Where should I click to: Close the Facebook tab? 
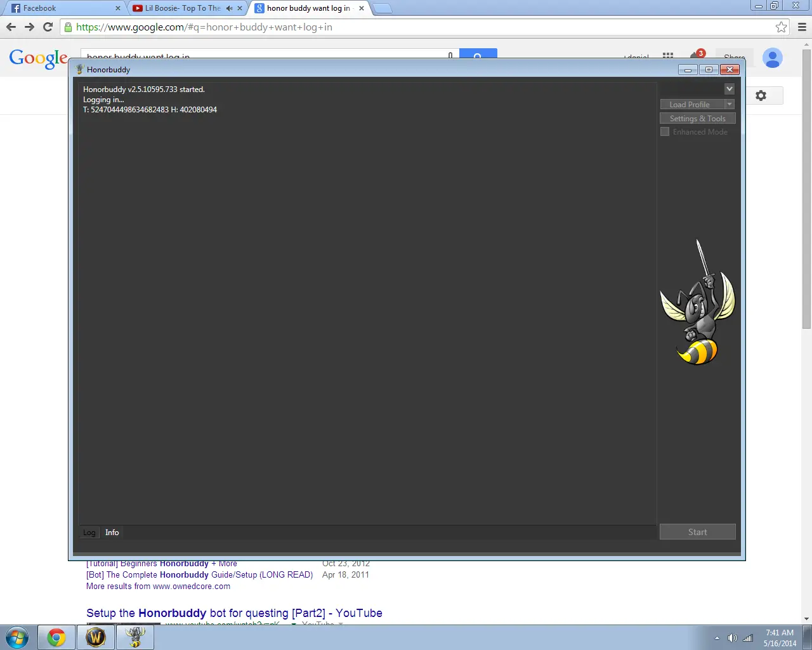(x=117, y=8)
